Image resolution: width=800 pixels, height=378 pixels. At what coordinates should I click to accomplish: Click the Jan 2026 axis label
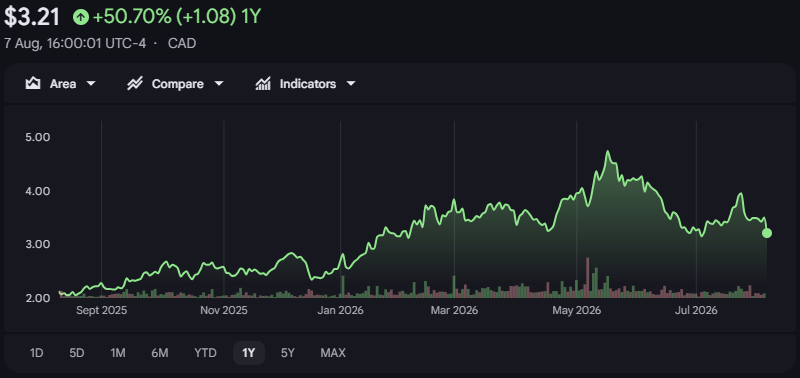click(340, 310)
